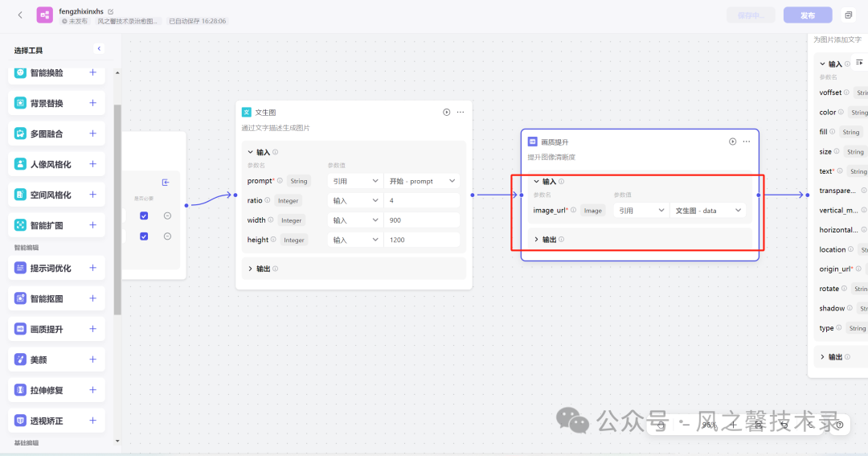Click the 未发布 status label
This screenshot has width=868, height=456.
(75, 21)
